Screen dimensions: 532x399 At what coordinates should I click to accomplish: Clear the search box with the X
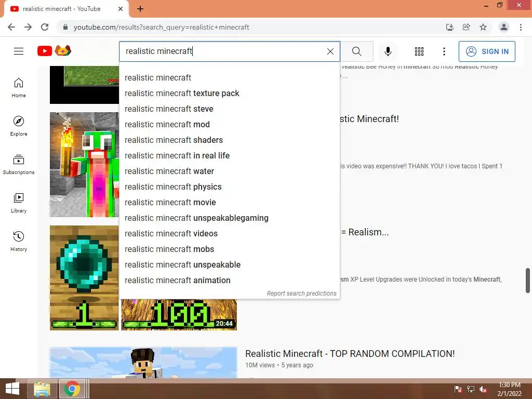pos(330,51)
